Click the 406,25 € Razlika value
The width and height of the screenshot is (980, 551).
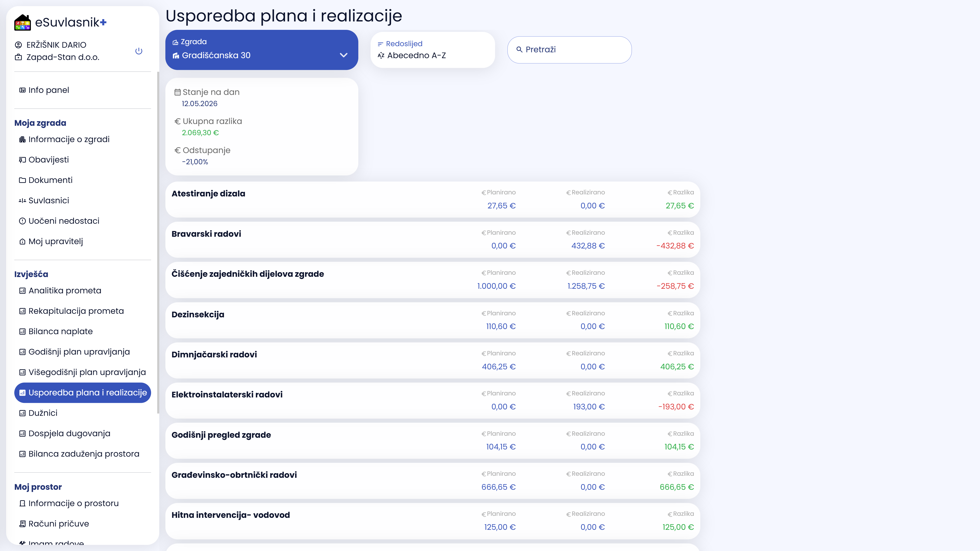(677, 367)
